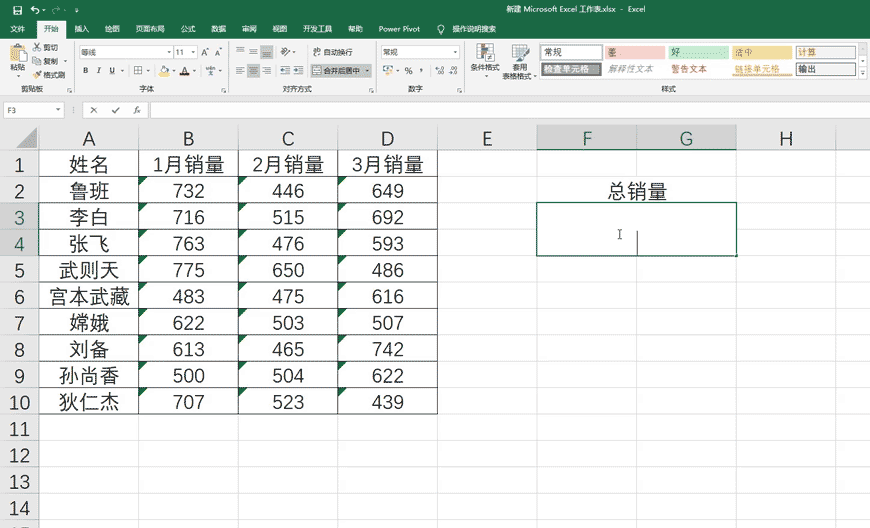Open the text orientation options
This screenshot has width=870, height=528.
click(x=287, y=52)
